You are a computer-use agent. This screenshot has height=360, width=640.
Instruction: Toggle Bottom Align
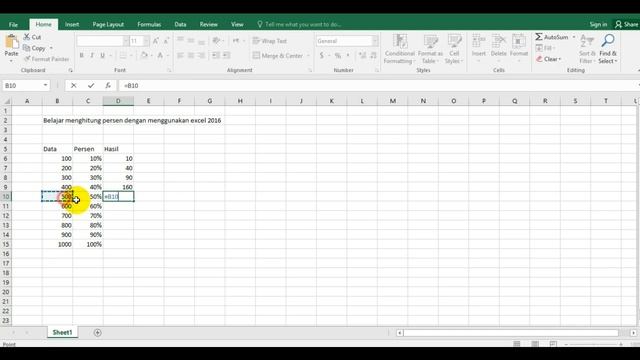[201, 41]
